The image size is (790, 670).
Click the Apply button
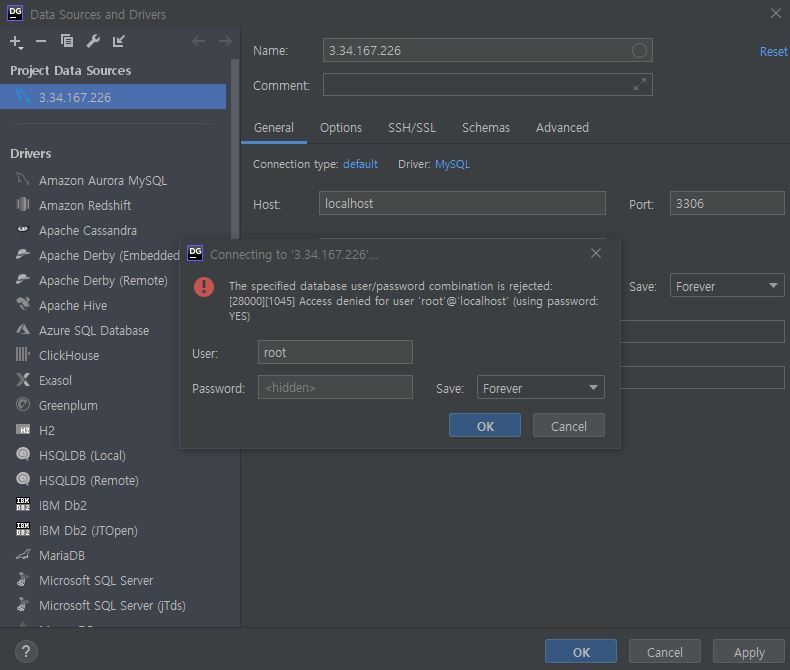coord(749,651)
